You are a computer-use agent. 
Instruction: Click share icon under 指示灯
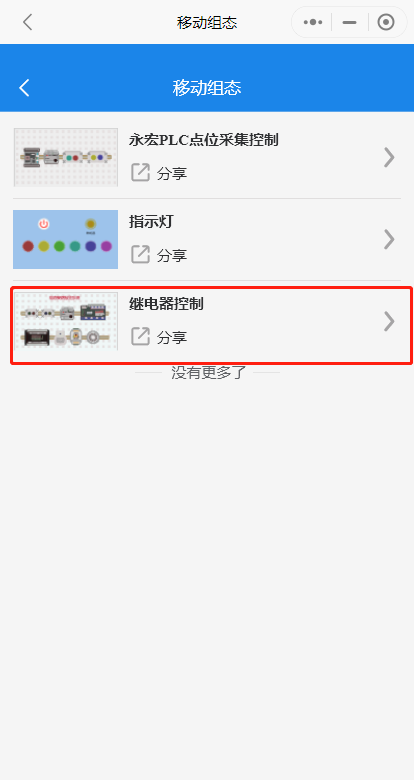pos(140,255)
